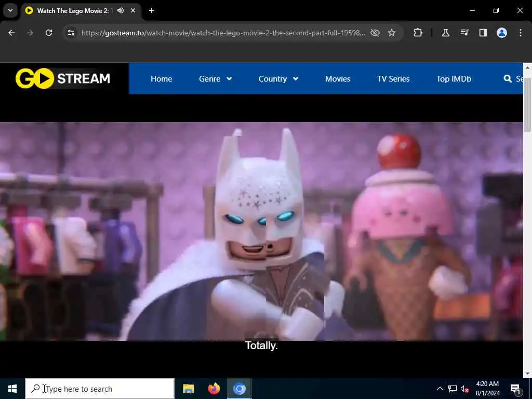This screenshot has width=532, height=399.
Task: Open File Explorer from taskbar
Action: pyautogui.click(x=188, y=389)
